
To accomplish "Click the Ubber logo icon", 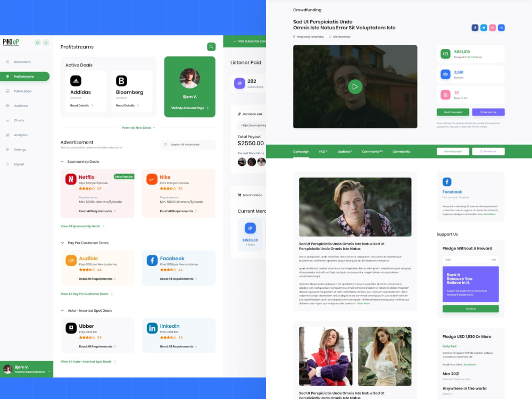I will pos(71,328).
